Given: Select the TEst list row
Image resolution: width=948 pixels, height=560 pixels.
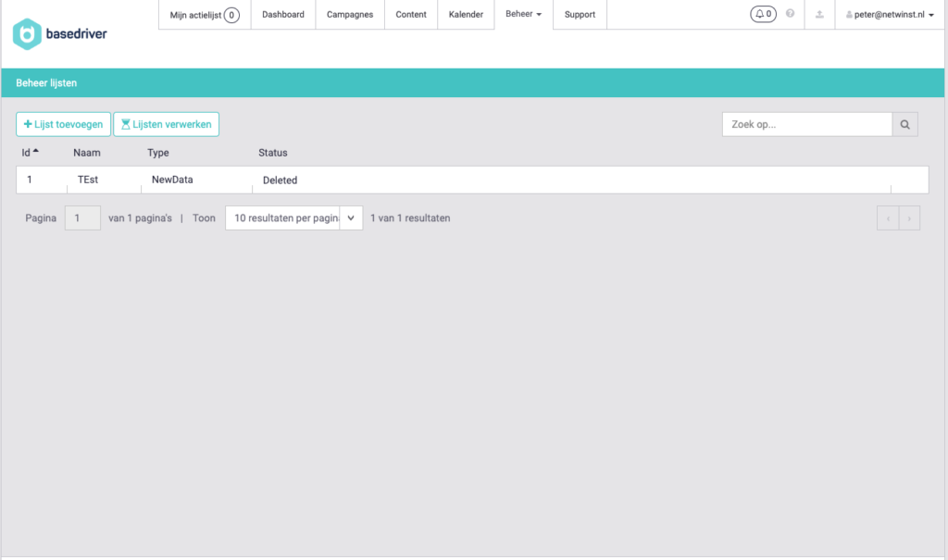Looking at the screenshot, I should pos(88,180).
